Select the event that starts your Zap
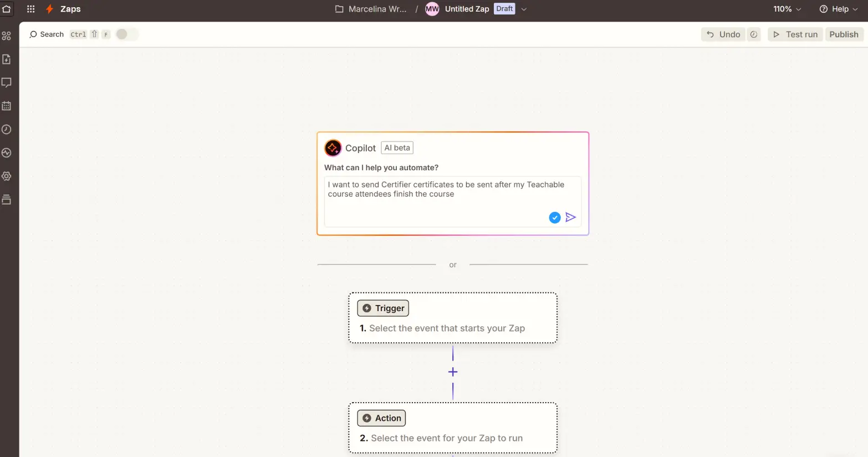The height and width of the screenshot is (457, 868). pyautogui.click(x=453, y=318)
